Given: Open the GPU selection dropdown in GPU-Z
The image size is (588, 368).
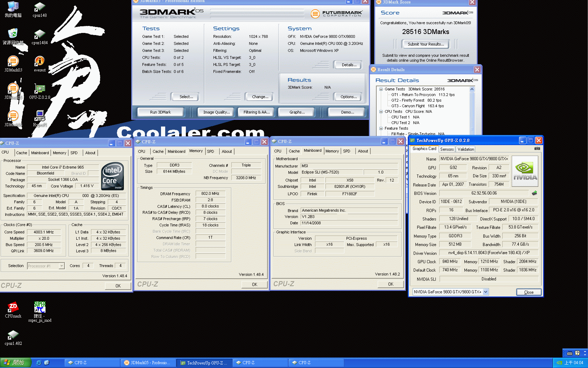Looking at the screenshot, I should point(485,292).
